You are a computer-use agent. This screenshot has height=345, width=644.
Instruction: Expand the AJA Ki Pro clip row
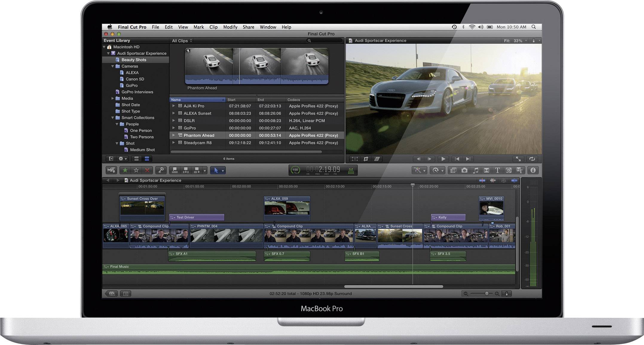173,106
